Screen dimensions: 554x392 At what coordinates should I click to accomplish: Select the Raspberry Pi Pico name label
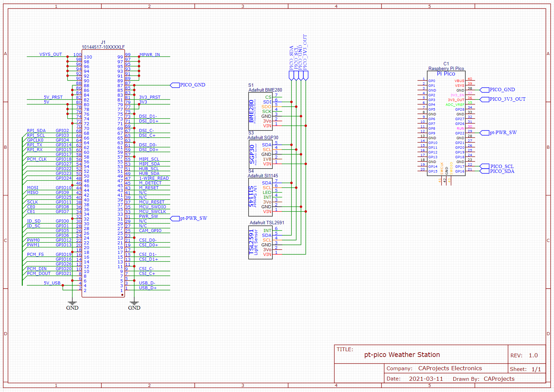tap(446, 69)
